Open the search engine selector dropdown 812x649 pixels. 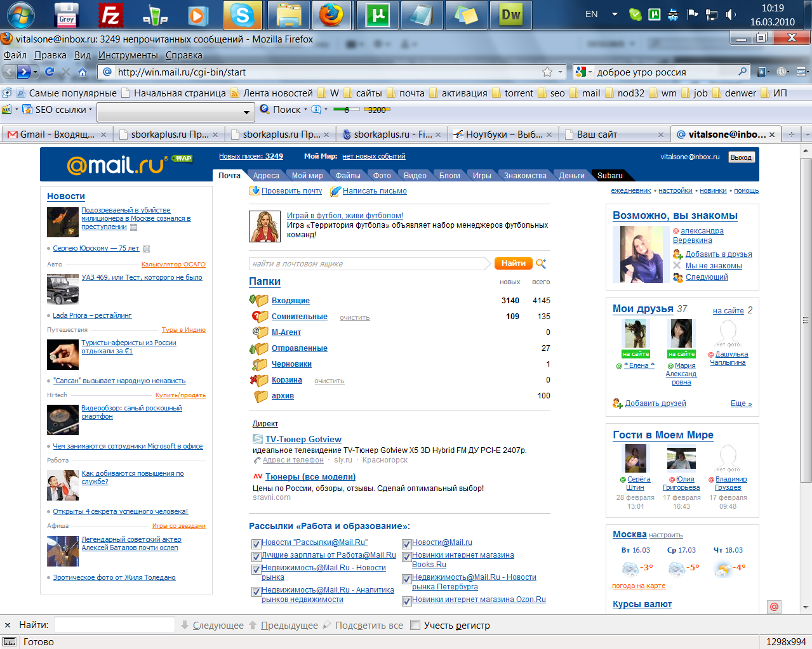pos(590,72)
